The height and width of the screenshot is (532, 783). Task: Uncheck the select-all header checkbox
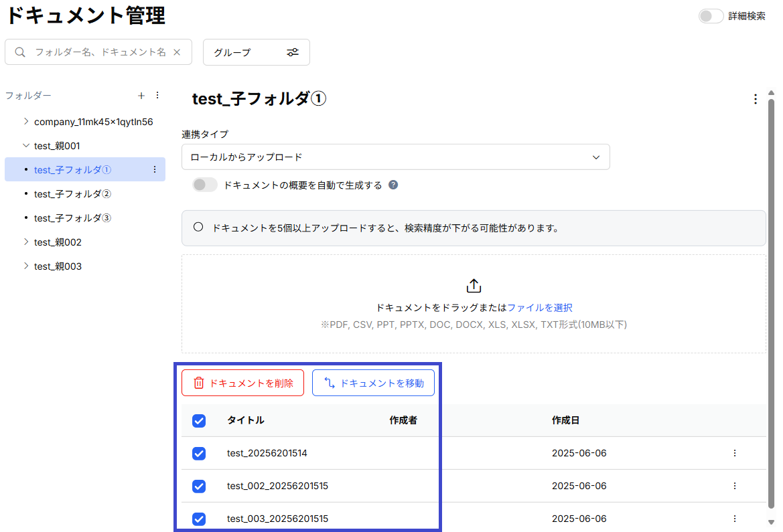199,421
